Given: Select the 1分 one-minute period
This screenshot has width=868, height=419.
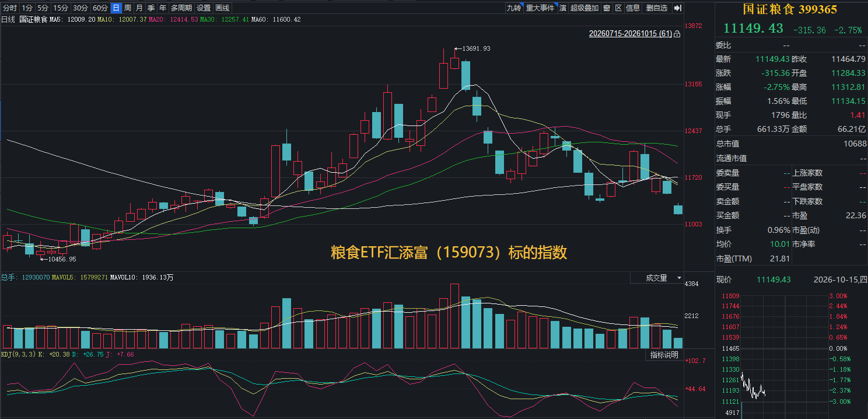Looking at the screenshot, I should click(27, 8).
